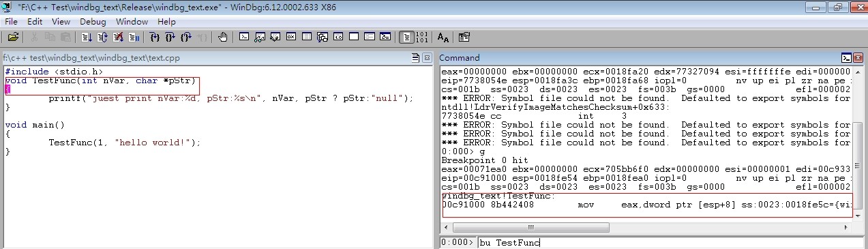868x249 pixels.
Task: Open the Edit menu
Action: click(x=35, y=21)
